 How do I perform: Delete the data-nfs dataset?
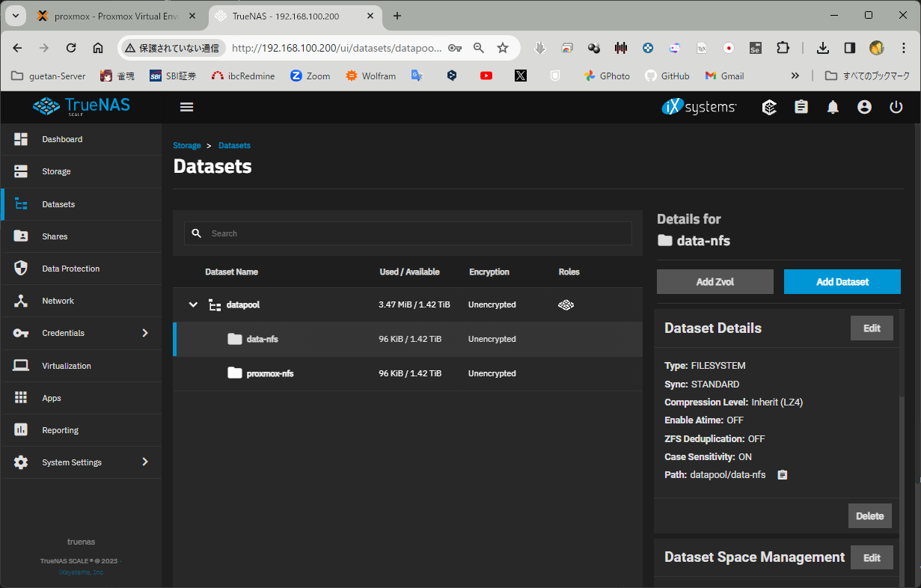[869, 516]
